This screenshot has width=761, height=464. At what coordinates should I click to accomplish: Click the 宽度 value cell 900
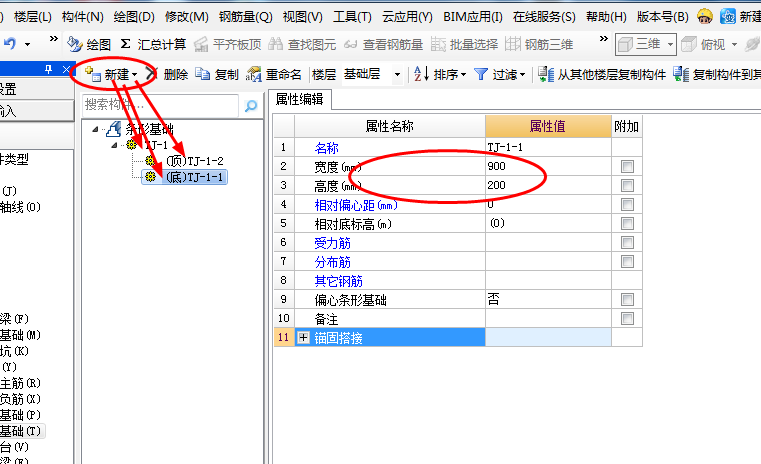pos(548,166)
